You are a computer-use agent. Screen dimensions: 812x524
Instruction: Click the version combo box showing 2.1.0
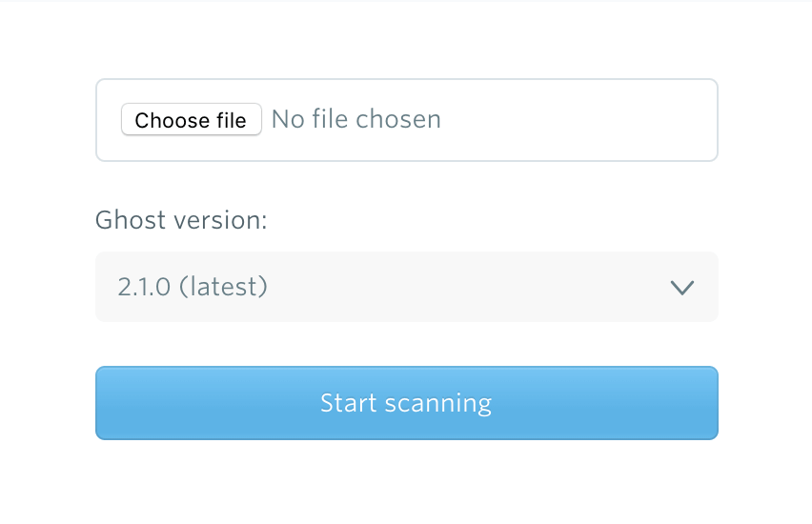point(406,287)
